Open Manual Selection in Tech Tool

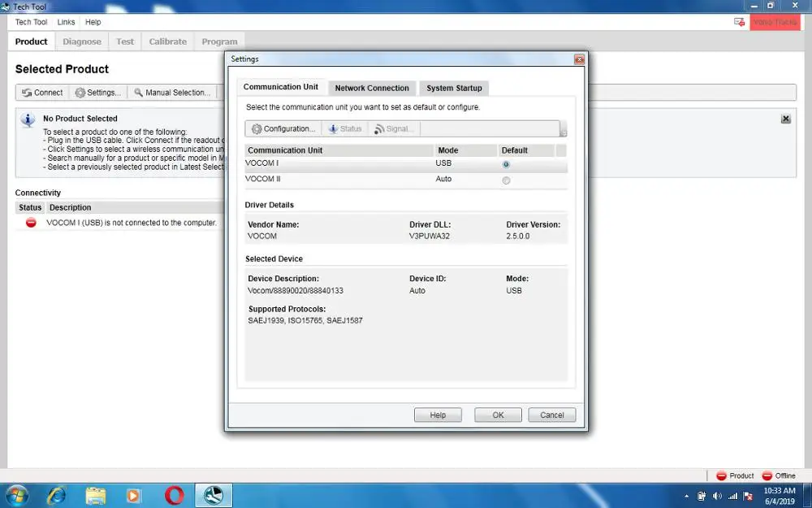coord(172,93)
